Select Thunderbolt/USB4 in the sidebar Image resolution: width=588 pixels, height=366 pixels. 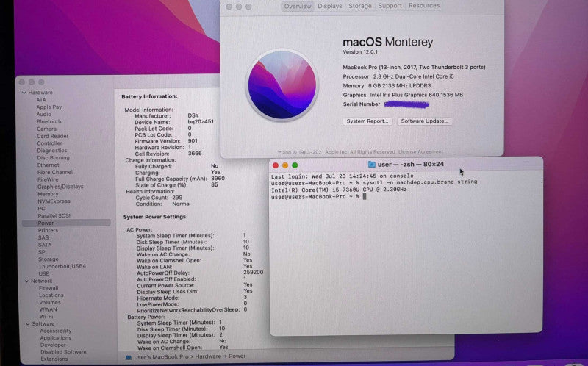pyautogui.click(x=62, y=266)
